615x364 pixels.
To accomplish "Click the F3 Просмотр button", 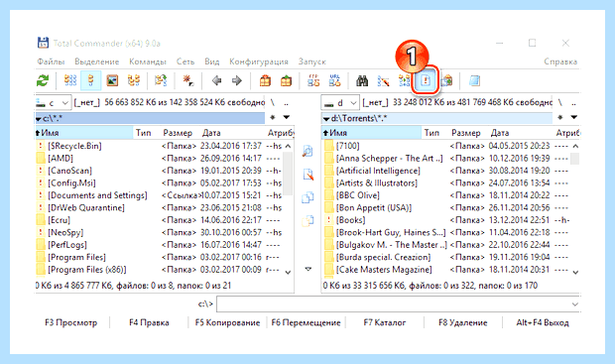I will [71, 322].
